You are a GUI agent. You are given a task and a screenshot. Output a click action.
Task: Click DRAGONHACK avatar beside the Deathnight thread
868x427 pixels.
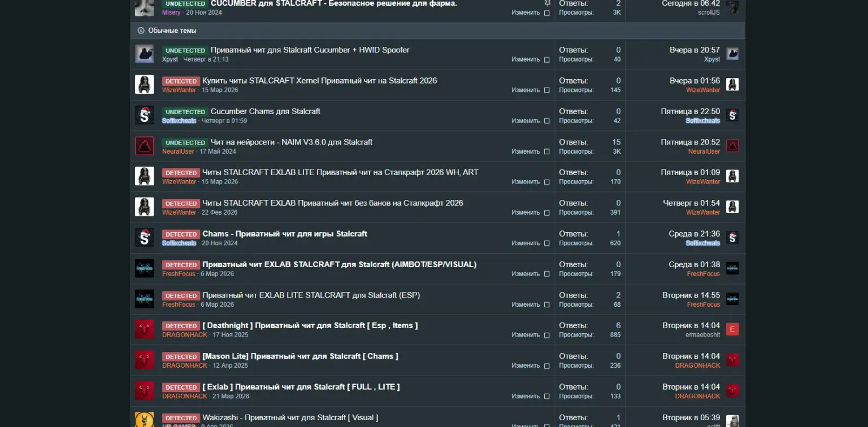(144, 329)
